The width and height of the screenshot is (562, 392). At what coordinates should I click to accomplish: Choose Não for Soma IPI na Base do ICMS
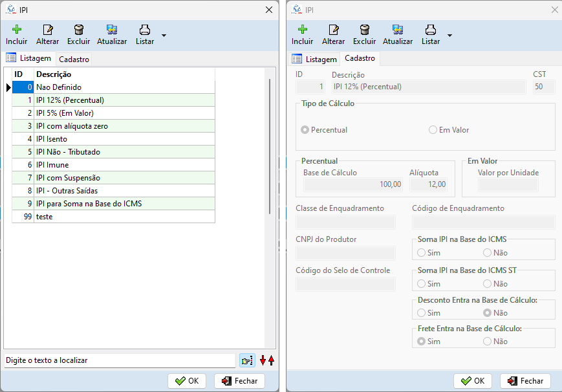pos(487,253)
